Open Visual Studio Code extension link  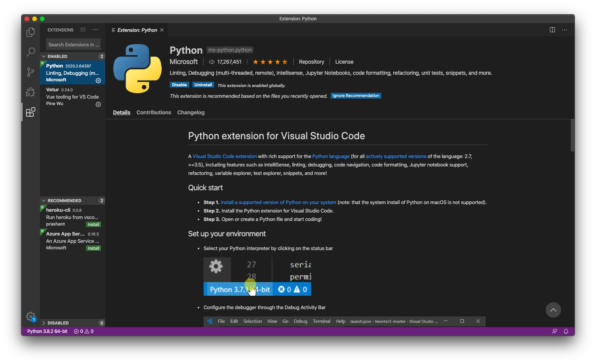(x=225, y=156)
